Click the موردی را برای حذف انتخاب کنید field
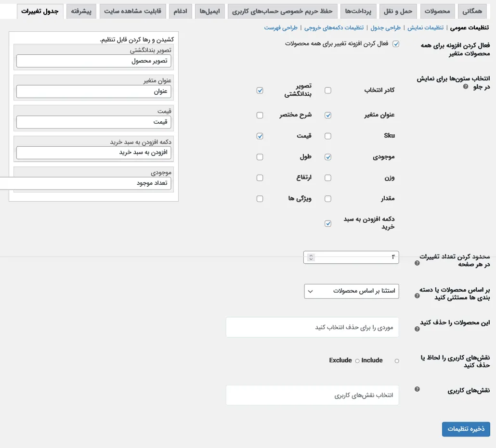This screenshot has height=448, width=496. (312, 327)
